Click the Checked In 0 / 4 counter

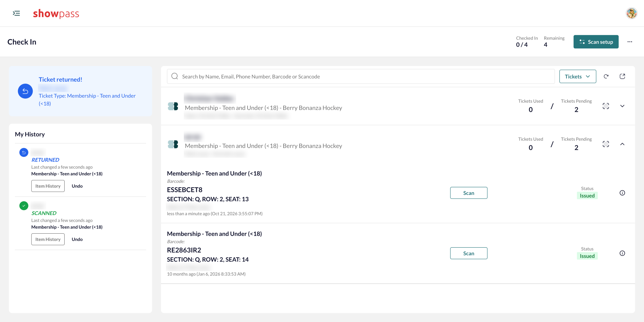tap(527, 41)
